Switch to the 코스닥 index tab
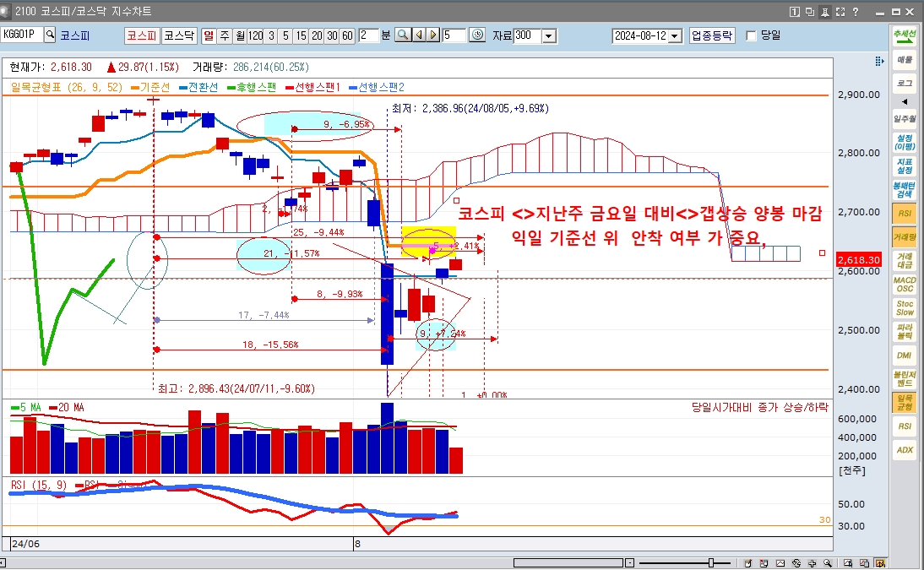This screenshot has width=924, height=570. click(x=179, y=35)
